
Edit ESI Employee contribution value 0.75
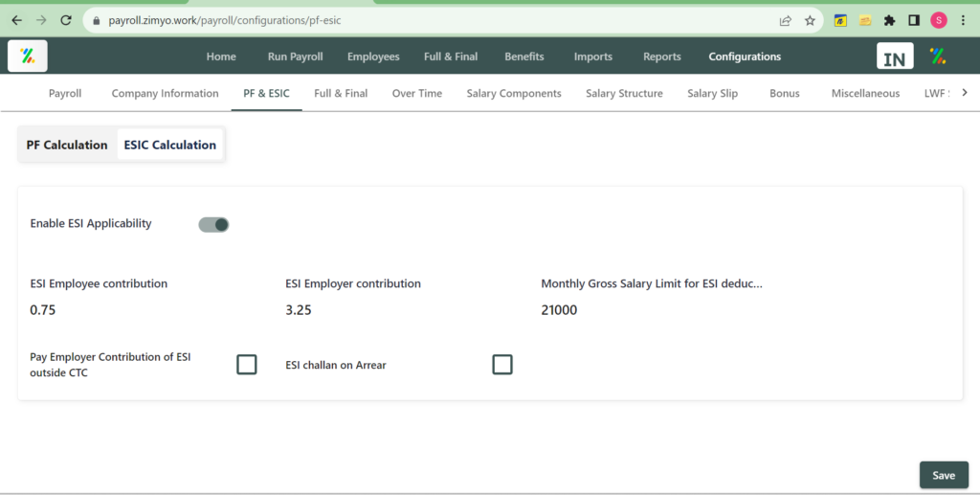click(x=42, y=310)
